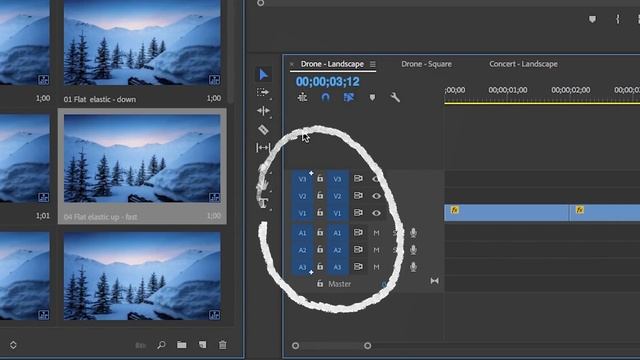Toggle sync lock on V3
The image size is (640, 360).
pos(358,179)
